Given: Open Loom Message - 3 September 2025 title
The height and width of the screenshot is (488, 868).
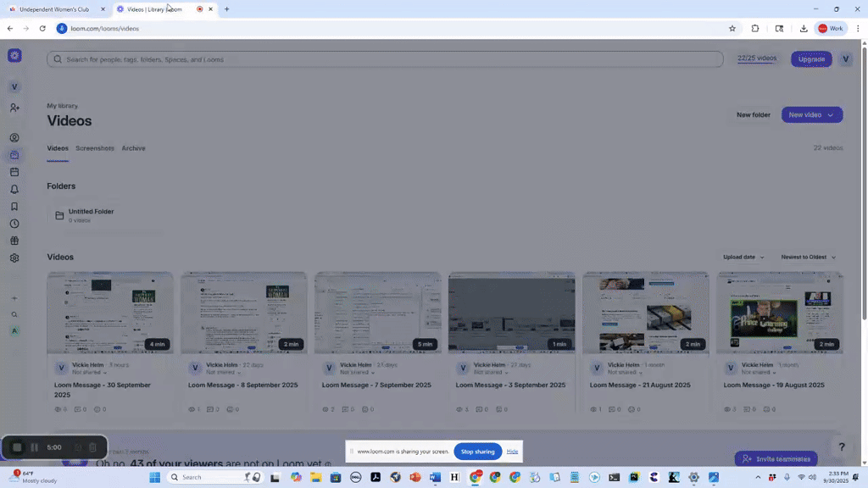Looking at the screenshot, I should (x=510, y=385).
